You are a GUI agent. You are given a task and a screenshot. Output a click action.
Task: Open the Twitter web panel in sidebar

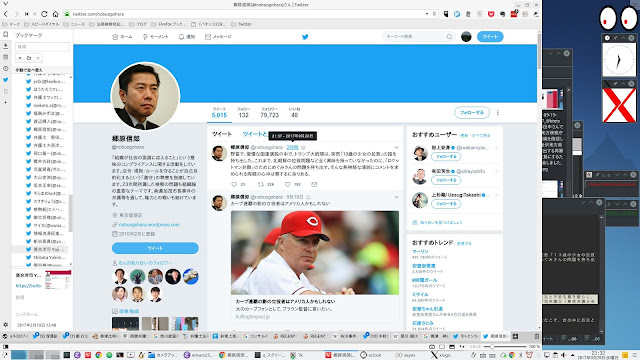(5, 80)
